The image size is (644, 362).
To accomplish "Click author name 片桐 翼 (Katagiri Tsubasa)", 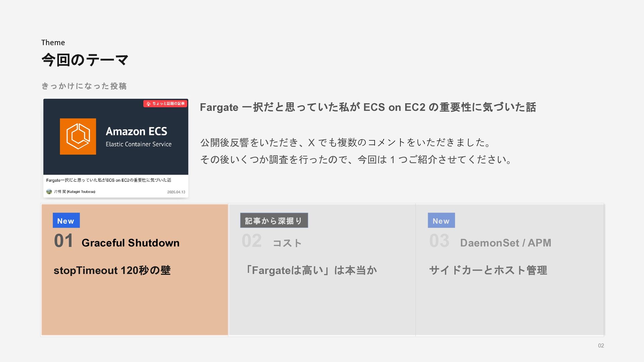I will tap(74, 192).
